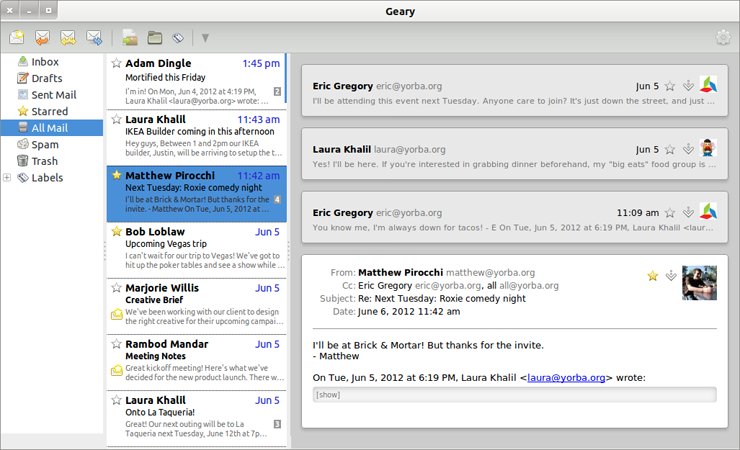740x450 pixels.
Task: Open message menu arrow on Laura Khalil's email
Action: tap(688, 149)
